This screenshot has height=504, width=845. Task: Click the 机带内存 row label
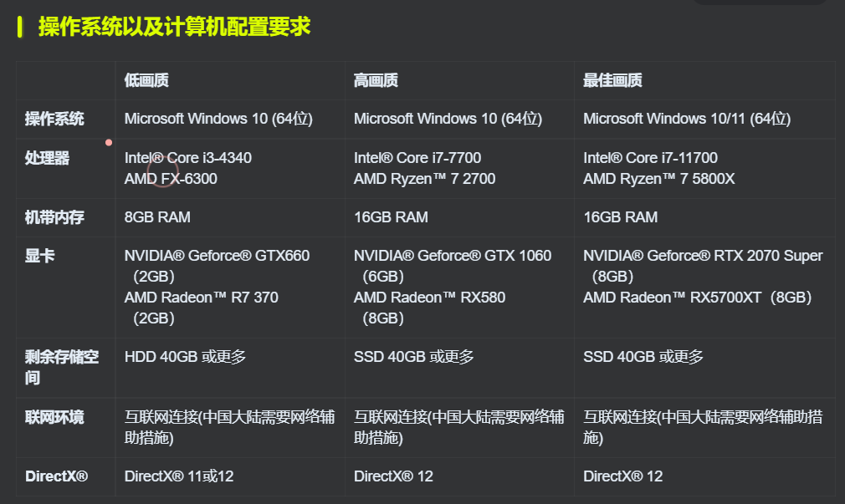click(54, 217)
